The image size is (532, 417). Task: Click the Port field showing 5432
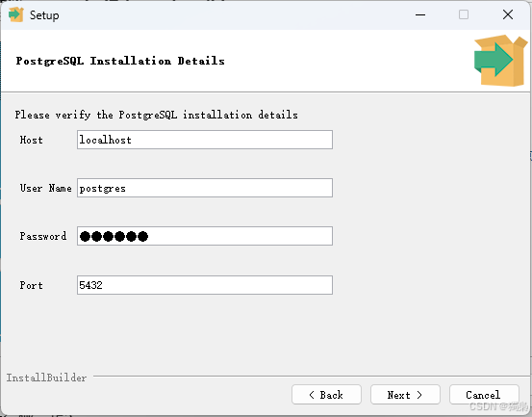(205, 285)
